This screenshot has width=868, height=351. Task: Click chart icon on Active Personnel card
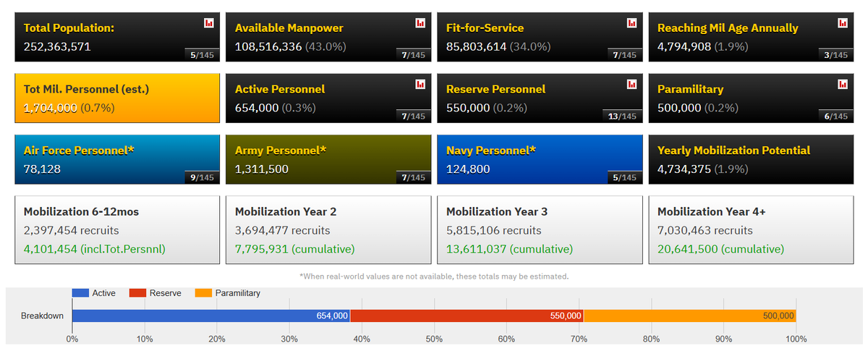pos(420,85)
